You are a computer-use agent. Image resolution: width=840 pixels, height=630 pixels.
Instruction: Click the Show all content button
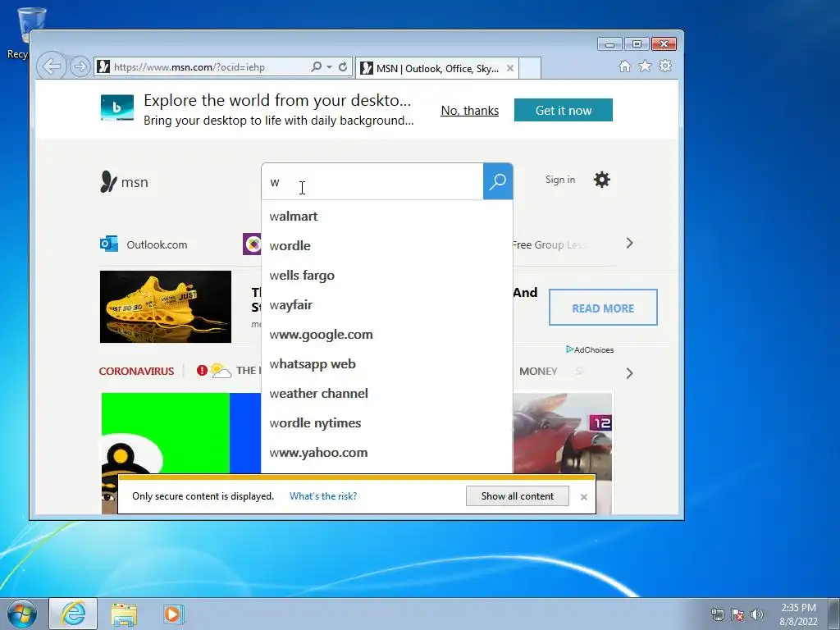[517, 496]
